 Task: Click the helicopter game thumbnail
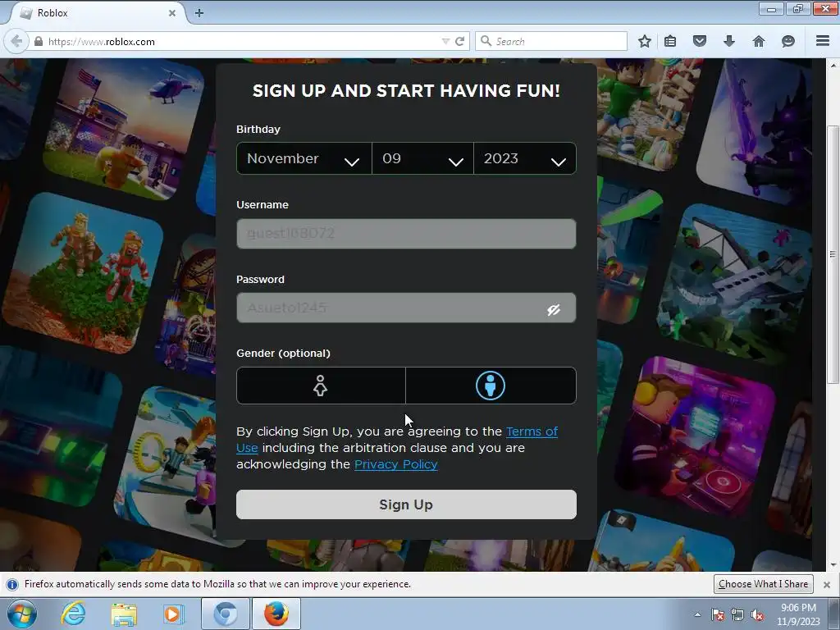point(123,129)
